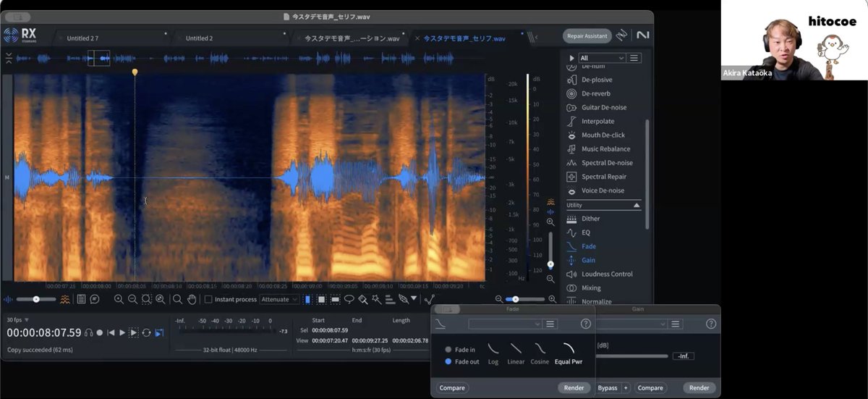Select the time selection tool
The image size is (868, 399).
click(x=307, y=299)
